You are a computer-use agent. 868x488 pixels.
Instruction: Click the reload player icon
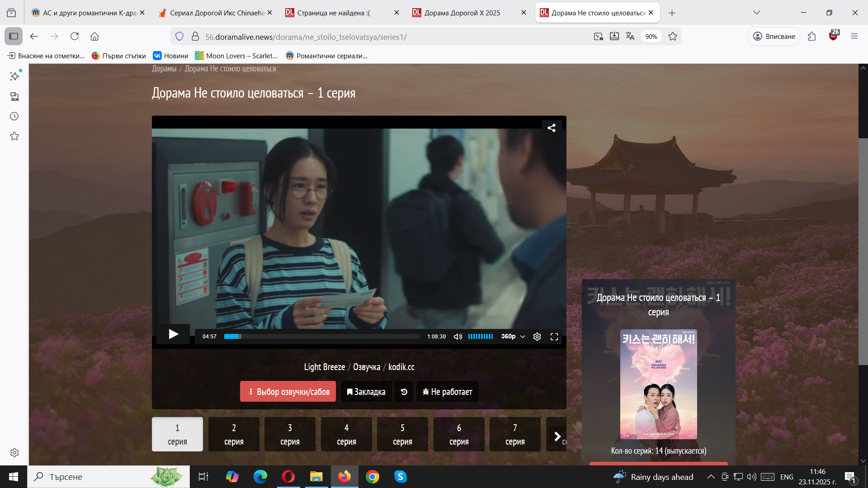point(404,392)
